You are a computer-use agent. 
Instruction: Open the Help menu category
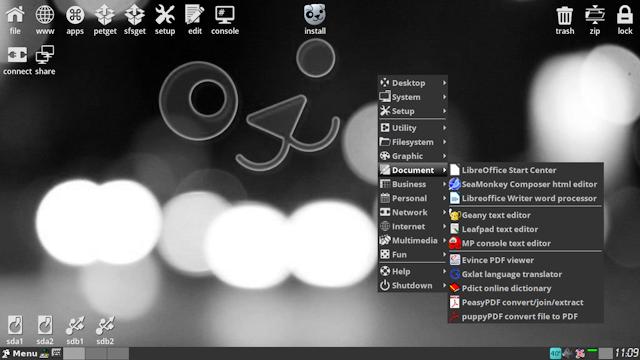[413, 271]
